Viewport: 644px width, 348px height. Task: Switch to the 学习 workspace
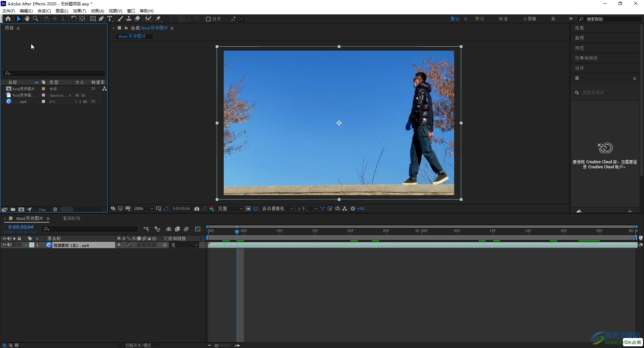pyautogui.click(x=479, y=19)
